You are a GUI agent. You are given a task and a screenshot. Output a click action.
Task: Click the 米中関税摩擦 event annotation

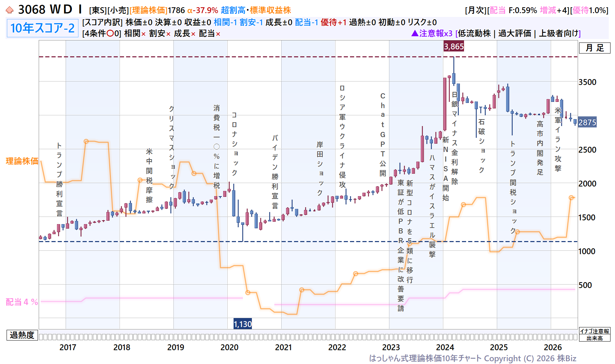tap(149, 175)
